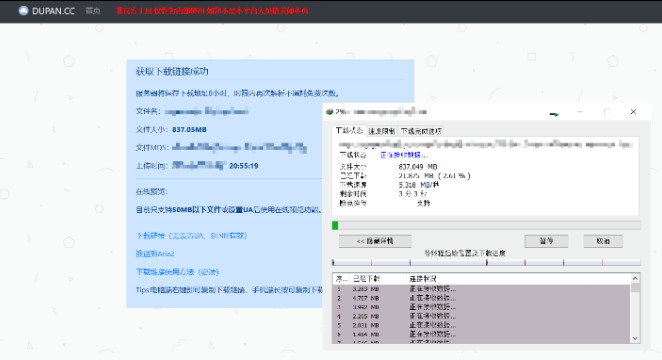The height and width of the screenshot is (360, 662).
Task: Cancel the download with the 取消 button
Action: pyautogui.click(x=603, y=241)
